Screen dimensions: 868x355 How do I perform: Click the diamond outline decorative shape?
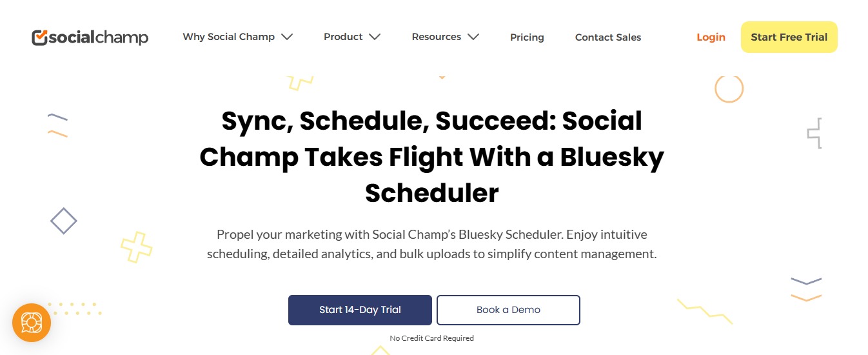click(64, 221)
